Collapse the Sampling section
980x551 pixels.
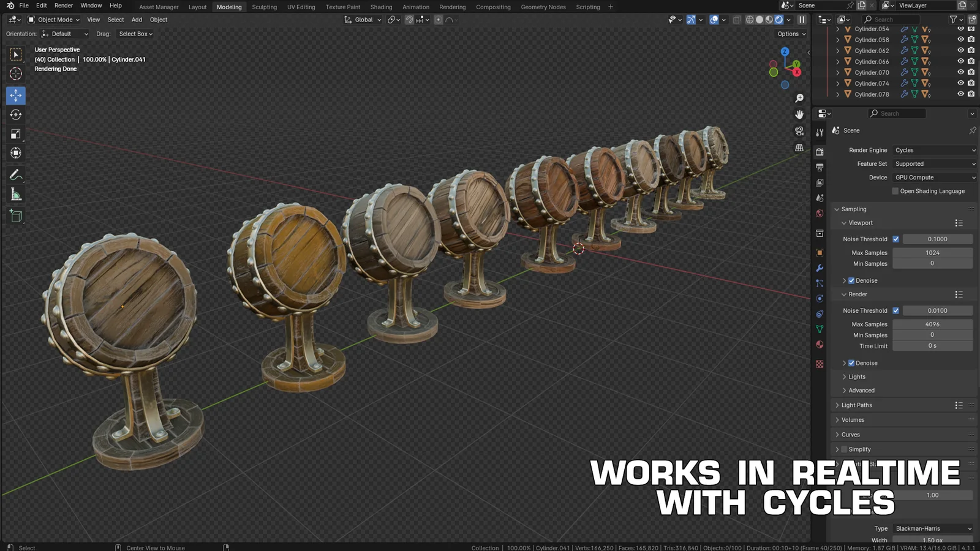point(851,209)
